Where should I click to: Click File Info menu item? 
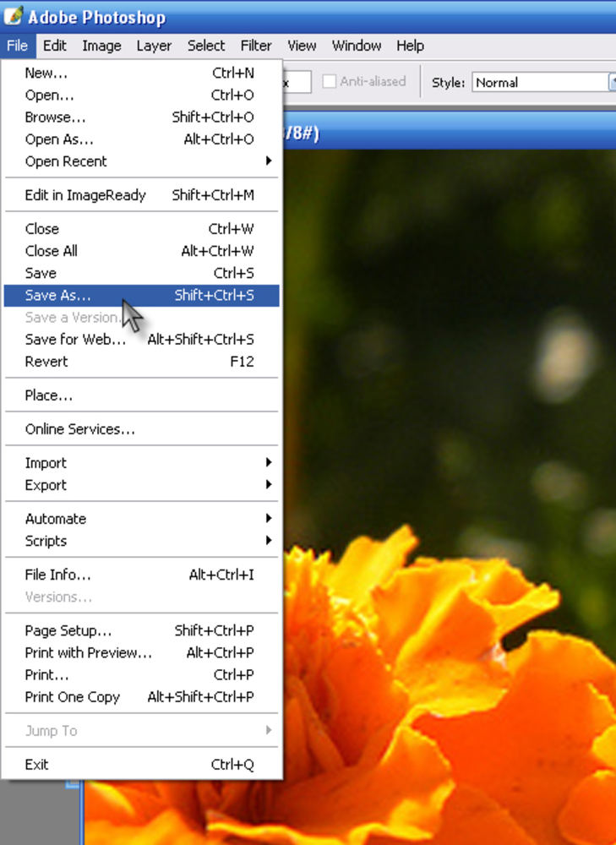click(x=141, y=575)
